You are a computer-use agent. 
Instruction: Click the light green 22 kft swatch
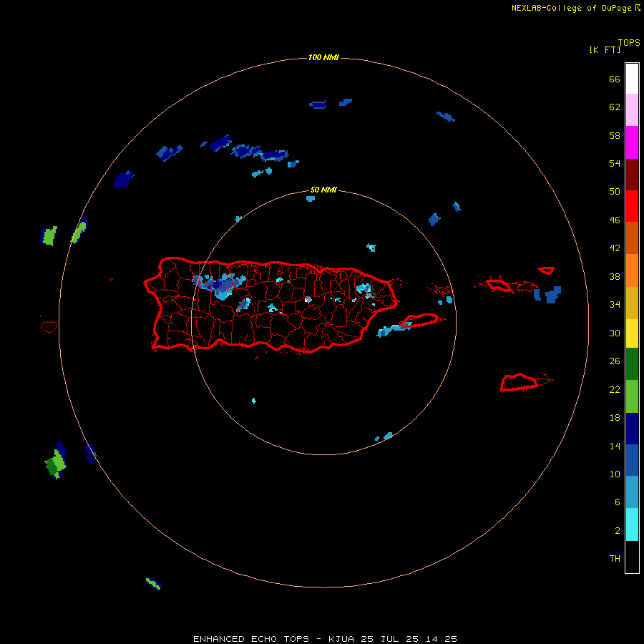pyautogui.click(x=632, y=396)
